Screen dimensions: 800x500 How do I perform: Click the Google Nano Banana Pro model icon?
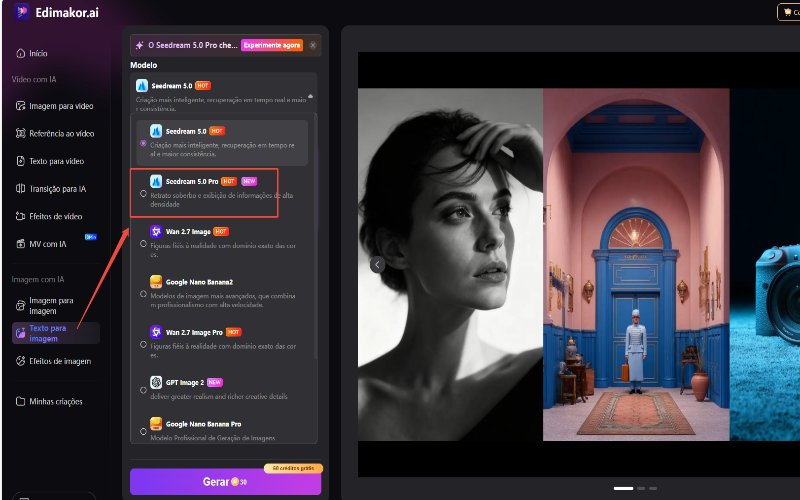[x=156, y=423]
